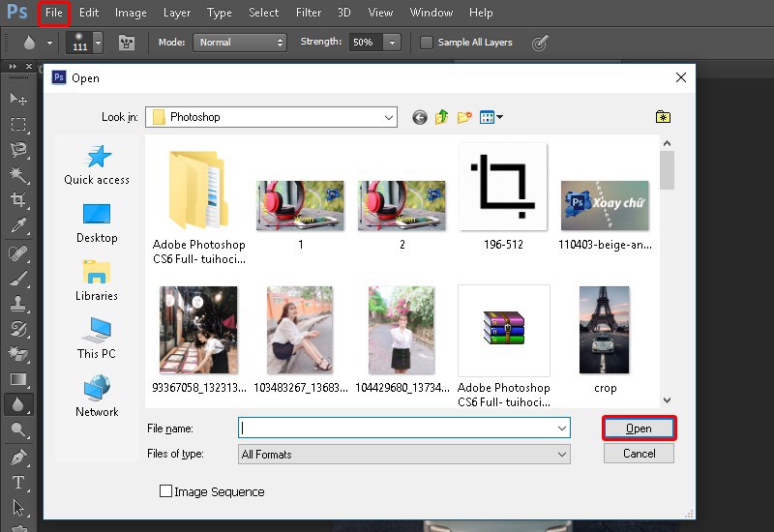Open the Help menu
The image size is (774, 532).
pyautogui.click(x=481, y=13)
